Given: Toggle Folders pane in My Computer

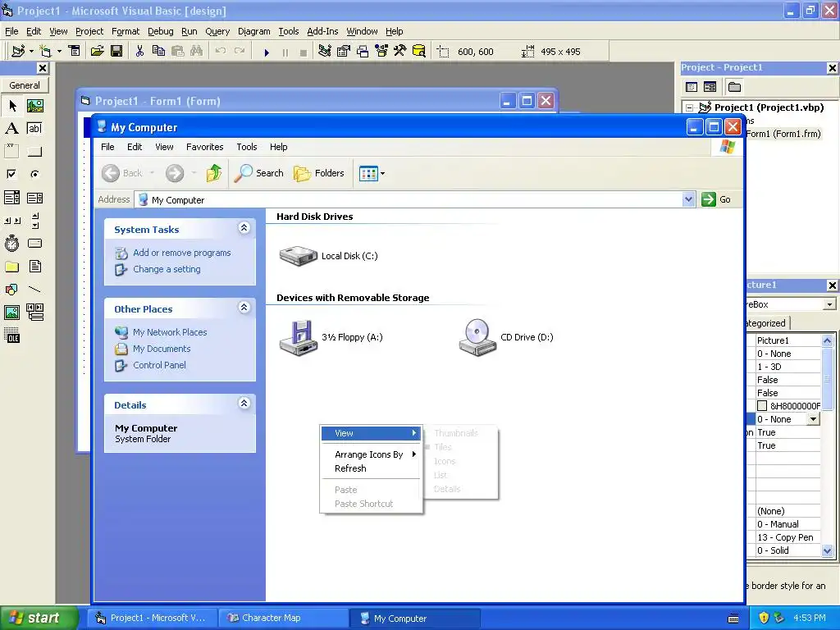Looking at the screenshot, I should click(x=319, y=173).
